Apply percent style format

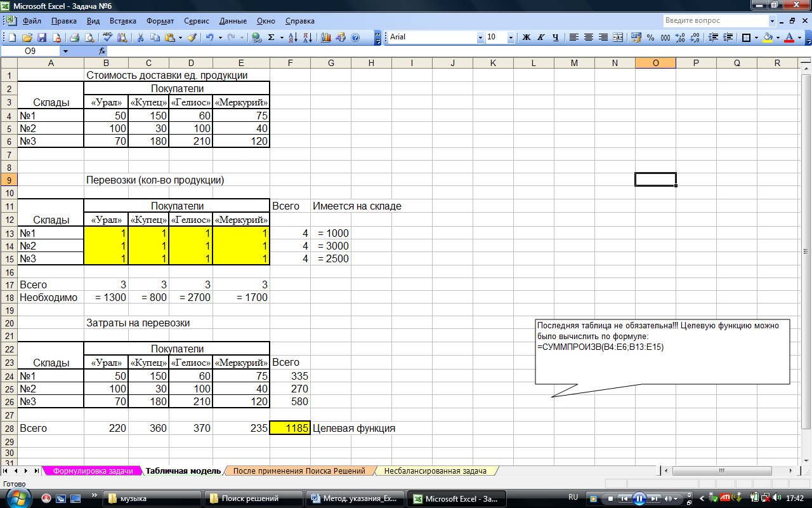651,37
